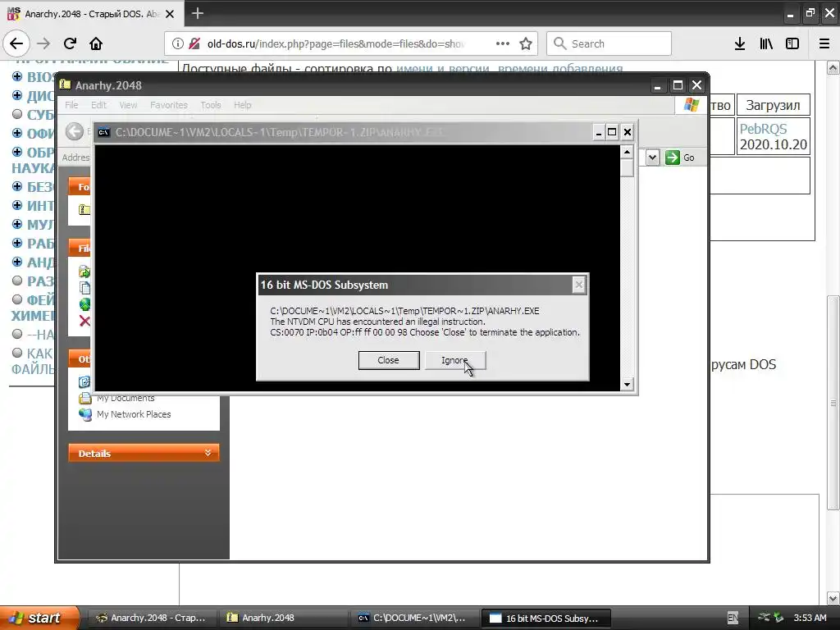Screen dimensions: 840x630
Task: Open the Firefox home page
Action: [96, 44]
